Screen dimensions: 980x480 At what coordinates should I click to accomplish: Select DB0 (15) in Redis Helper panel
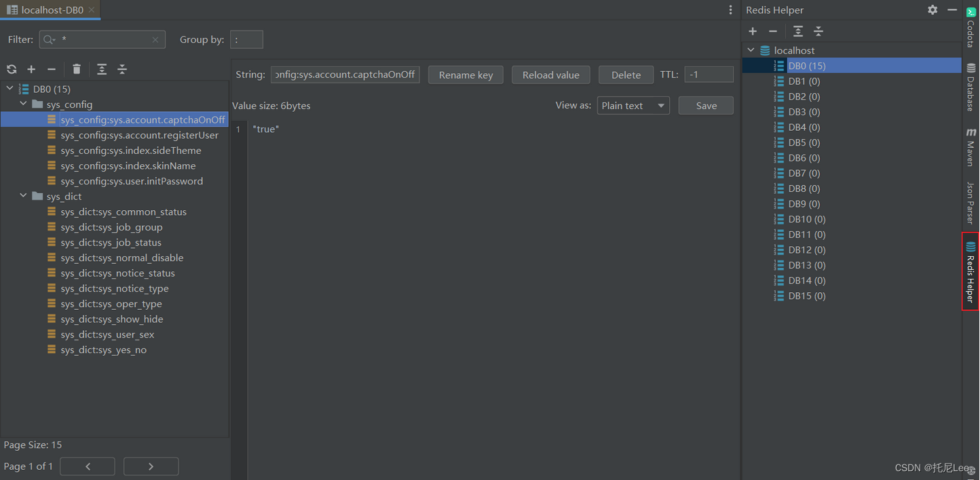[806, 66]
